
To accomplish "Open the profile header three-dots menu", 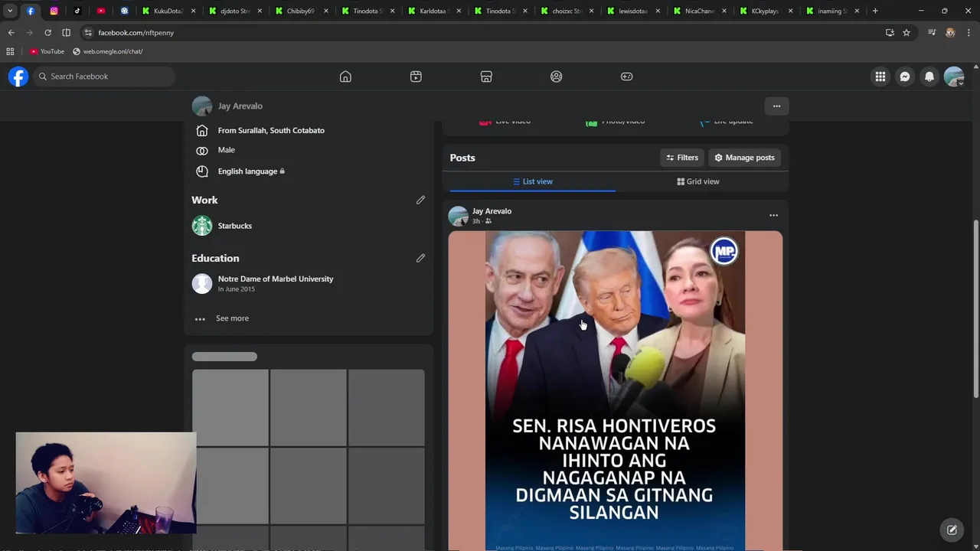I will [x=776, y=106].
